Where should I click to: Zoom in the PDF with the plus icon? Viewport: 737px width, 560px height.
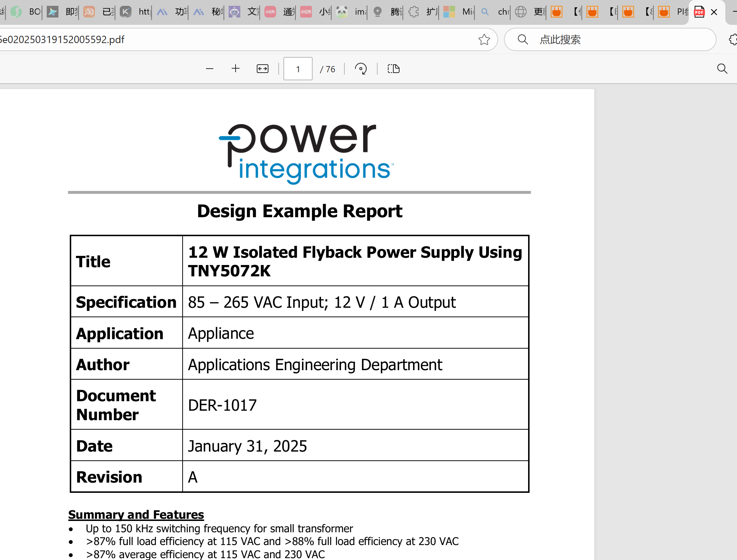click(236, 69)
